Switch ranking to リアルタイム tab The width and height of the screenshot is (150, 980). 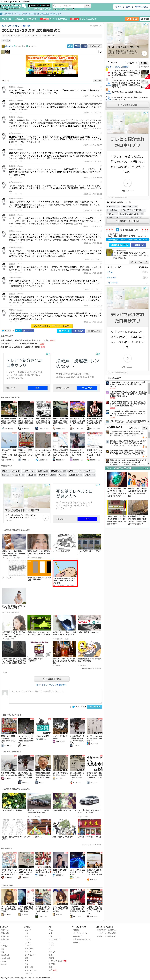coord(131,63)
